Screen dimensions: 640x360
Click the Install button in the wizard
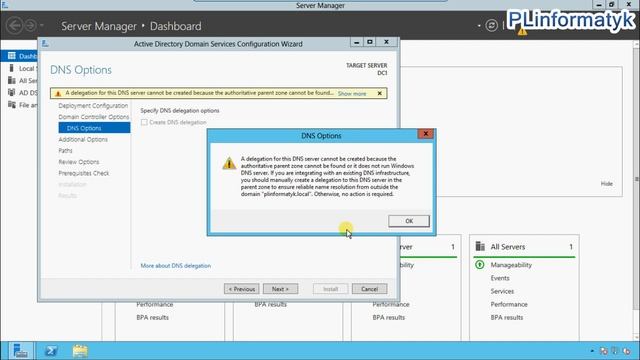(x=330, y=289)
